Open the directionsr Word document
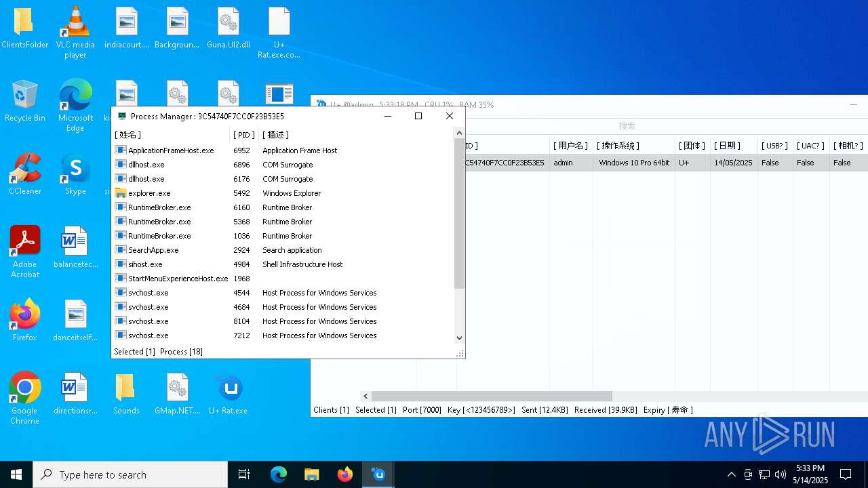The width and height of the screenshot is (868, 488). point(75,394)
